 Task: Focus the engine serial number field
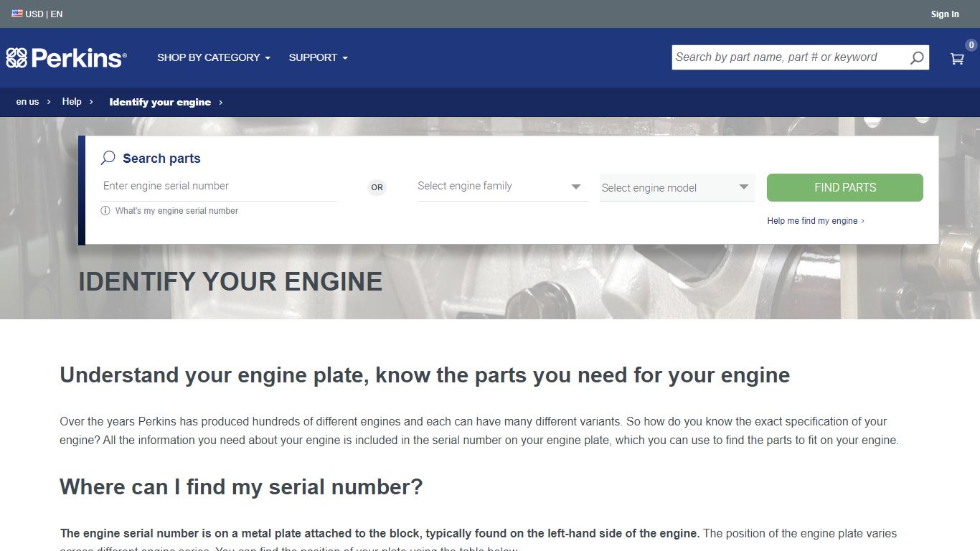[x=219, y=187]
